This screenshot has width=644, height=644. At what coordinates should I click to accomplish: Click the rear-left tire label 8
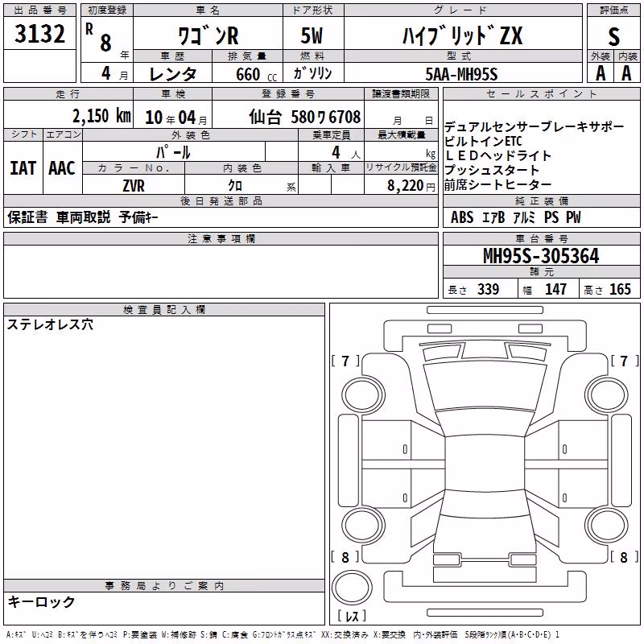(x=345, y=557)
